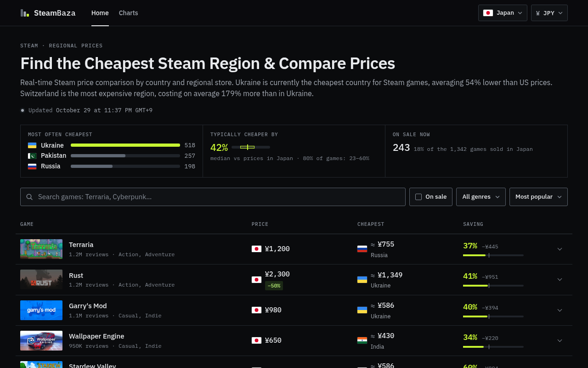This screenshot has width=588, height=368.
Task: Click the Russia flag in Most Often Cheapest
Action: click(x=32, y=167)
